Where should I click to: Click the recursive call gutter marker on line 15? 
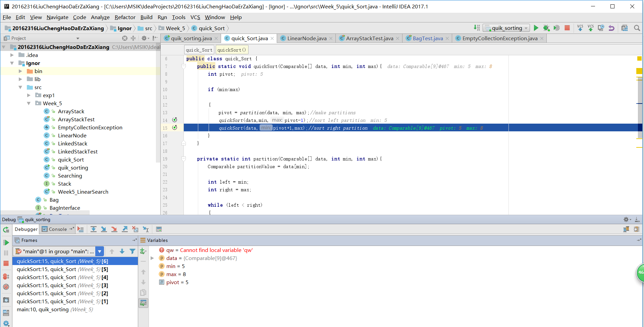coord(175,128)
